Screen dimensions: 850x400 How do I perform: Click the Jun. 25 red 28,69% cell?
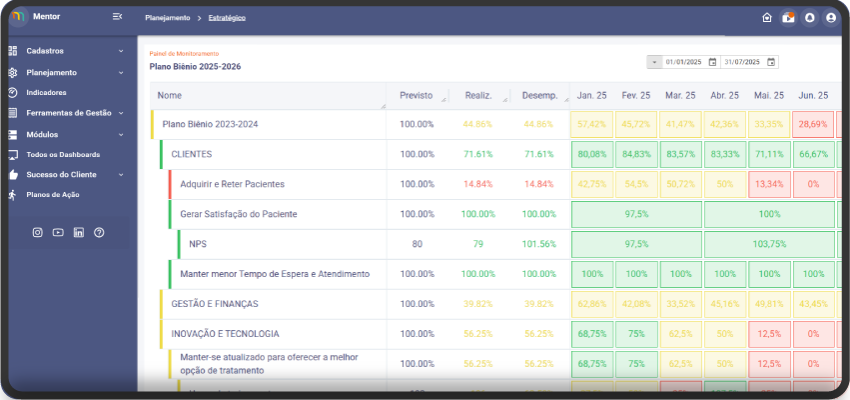tap(812, 125)
